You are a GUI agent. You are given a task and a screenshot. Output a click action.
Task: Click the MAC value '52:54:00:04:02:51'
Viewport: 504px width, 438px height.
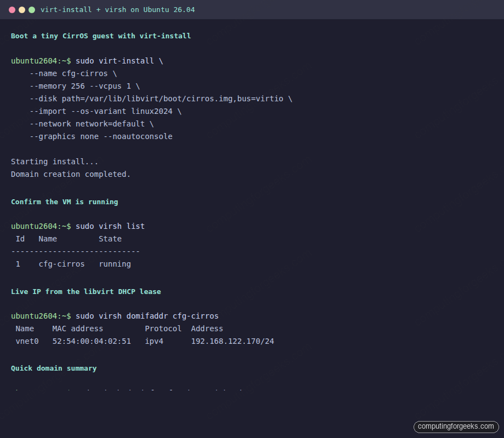91,341
